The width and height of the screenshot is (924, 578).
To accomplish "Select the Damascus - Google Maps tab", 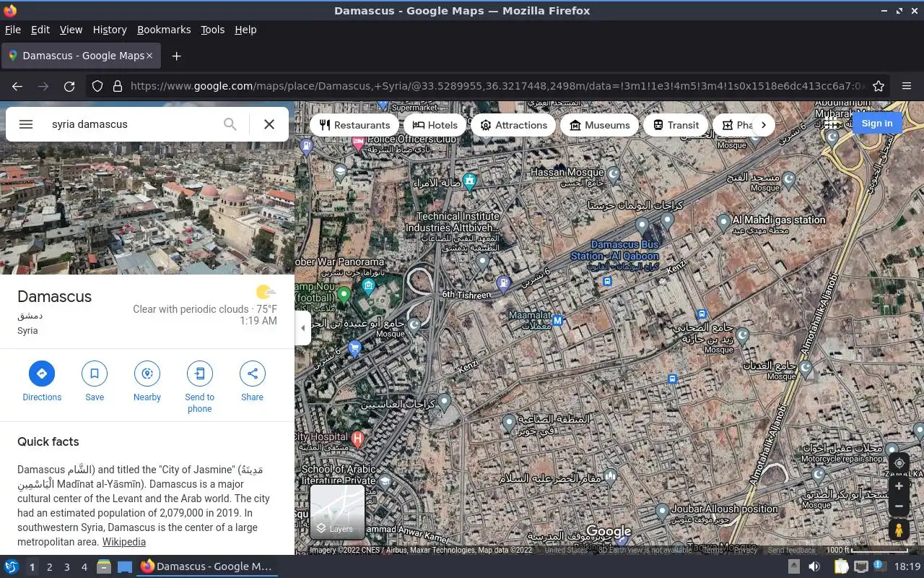I will tap(80, 56).
